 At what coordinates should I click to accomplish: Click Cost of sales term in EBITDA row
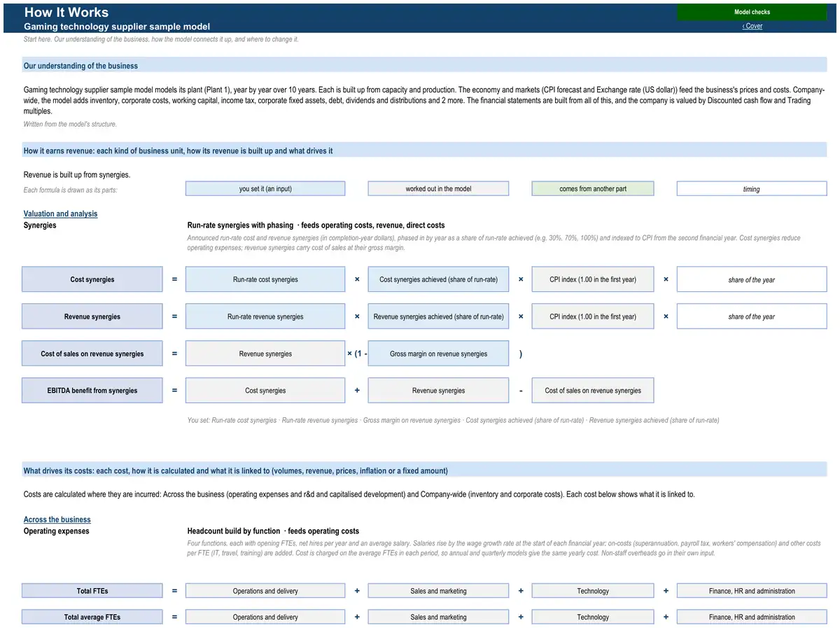click(x=593, y=391)
